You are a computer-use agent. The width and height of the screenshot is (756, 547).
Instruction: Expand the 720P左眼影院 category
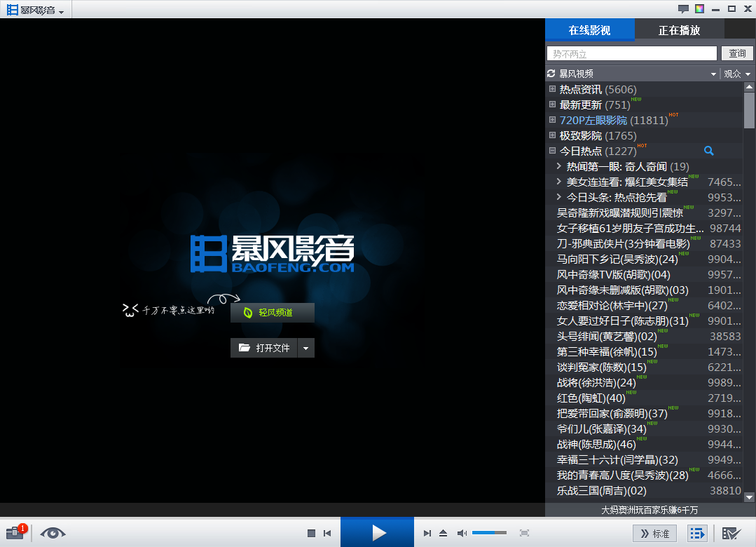coord(553,120)
